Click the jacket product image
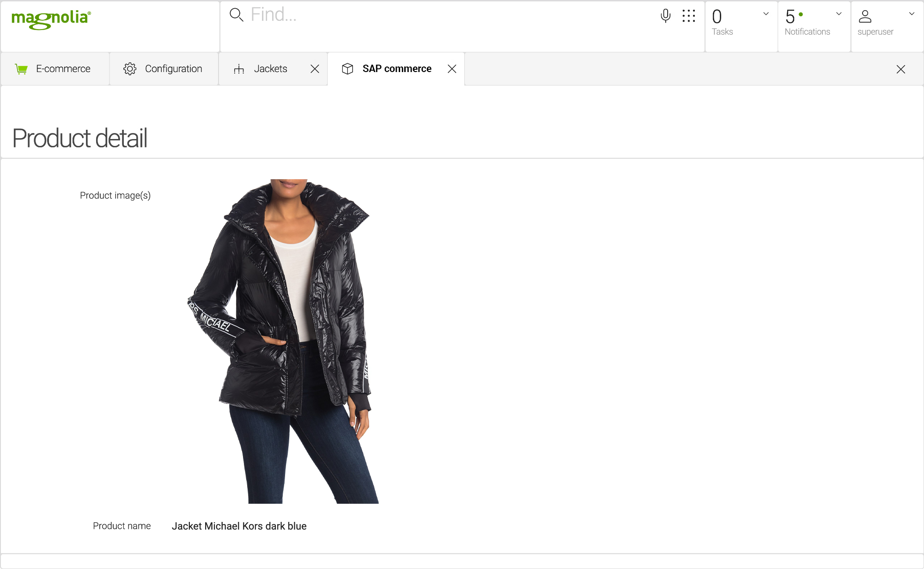 pos(283,341)
